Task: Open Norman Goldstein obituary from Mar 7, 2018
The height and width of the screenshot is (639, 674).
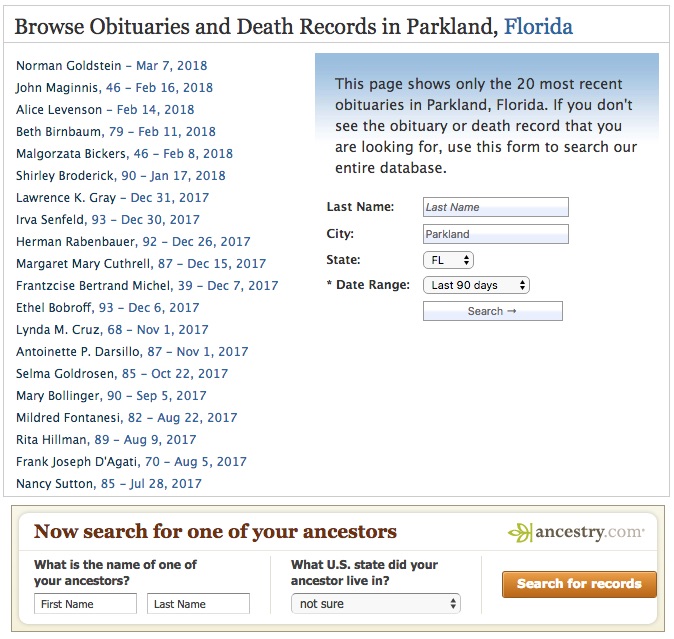Action: [x=111, y=66]
